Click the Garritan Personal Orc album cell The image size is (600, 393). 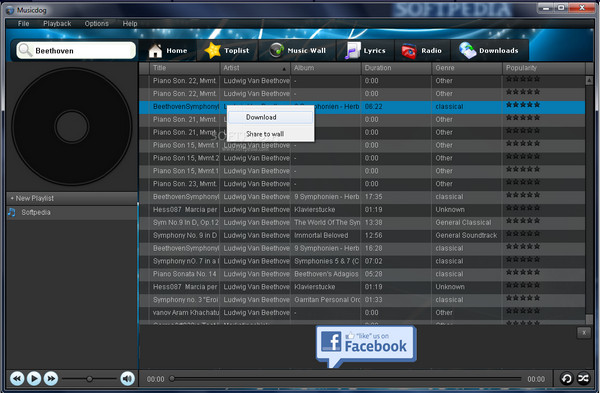pyautogui.click(x=327, y=300)
